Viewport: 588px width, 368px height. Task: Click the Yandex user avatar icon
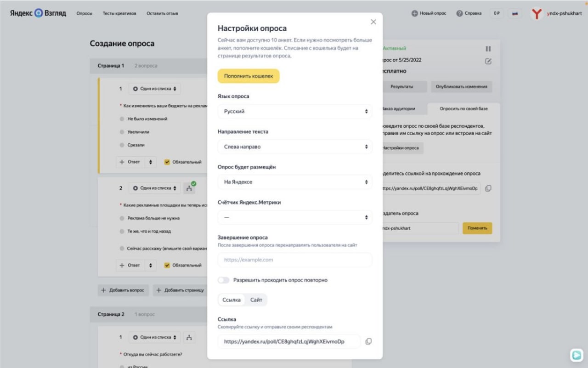pos(537,14)
